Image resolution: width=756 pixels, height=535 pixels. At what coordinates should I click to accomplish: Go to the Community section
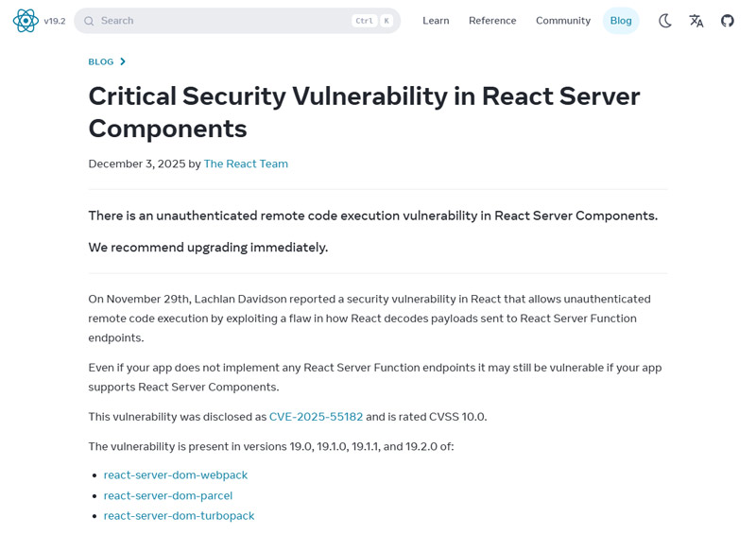pos(563,21)
